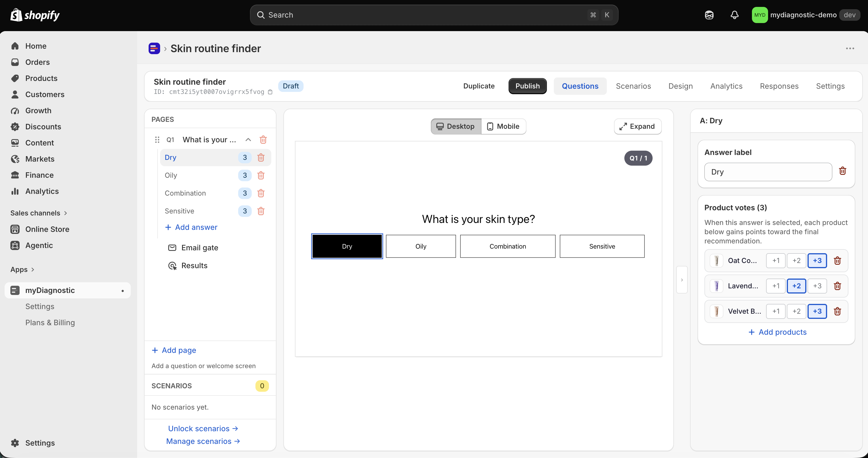Open the quiz Settings tab
The image size is (868, 458).
[830, 86]
